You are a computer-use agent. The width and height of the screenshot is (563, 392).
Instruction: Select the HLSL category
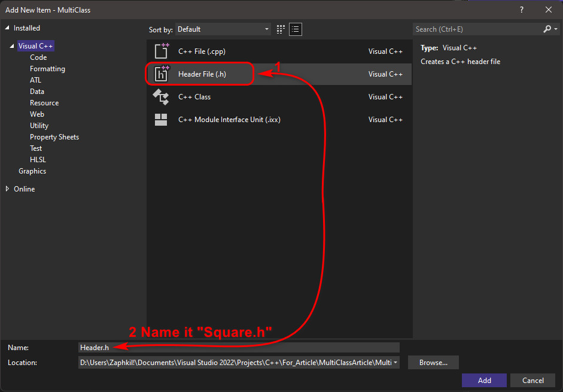point(38,160)
